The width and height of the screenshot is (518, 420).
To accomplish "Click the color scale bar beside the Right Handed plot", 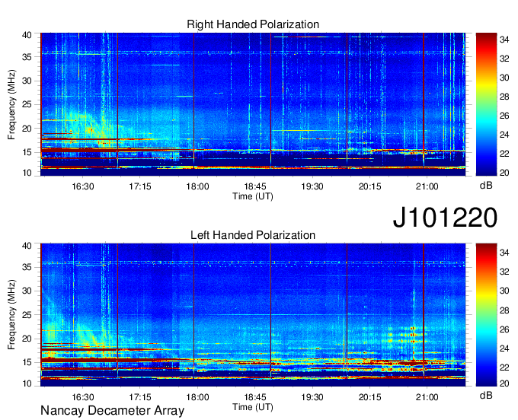I will (486, 104).
